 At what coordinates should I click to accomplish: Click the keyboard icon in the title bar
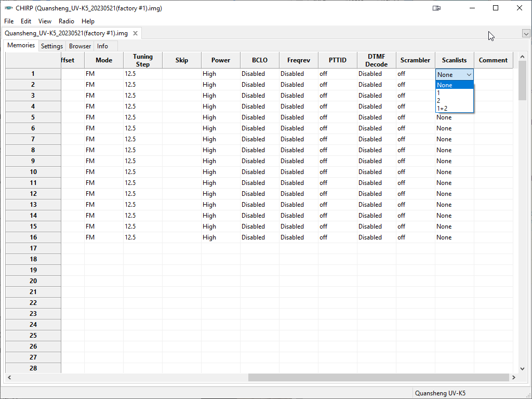tap(436, 8)
